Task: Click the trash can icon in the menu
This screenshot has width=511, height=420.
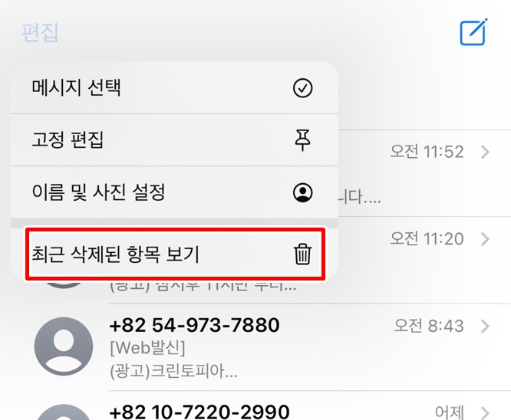Action: click(x=302, y=254)
